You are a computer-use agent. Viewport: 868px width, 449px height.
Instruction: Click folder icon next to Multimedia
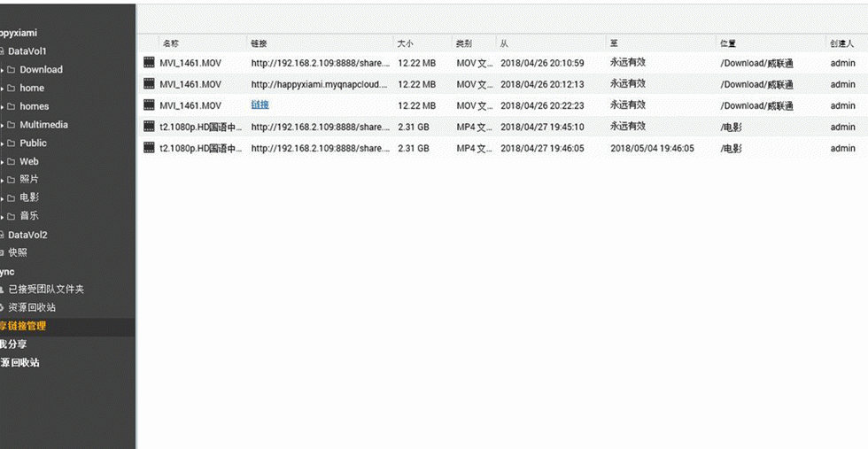pos(11,125)
